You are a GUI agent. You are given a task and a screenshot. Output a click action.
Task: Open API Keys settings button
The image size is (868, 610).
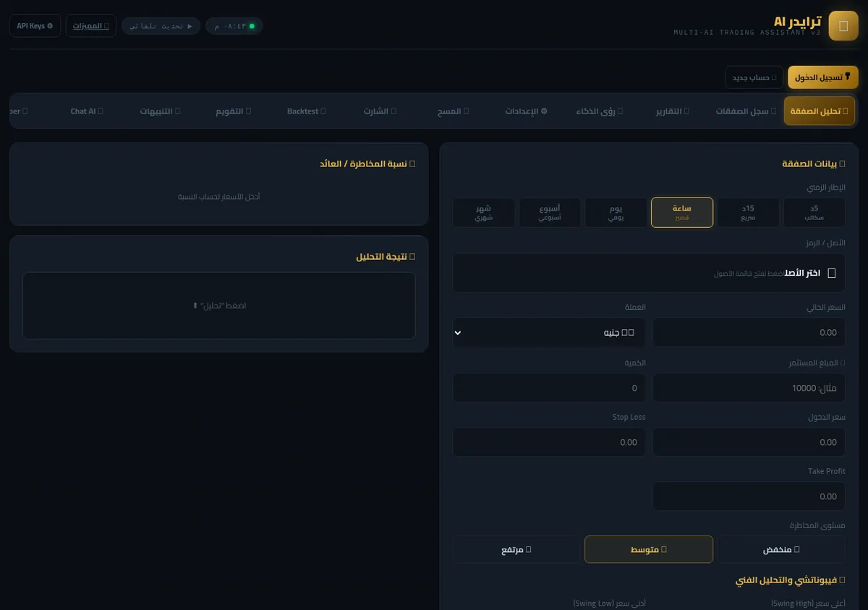tap(35, 26)
